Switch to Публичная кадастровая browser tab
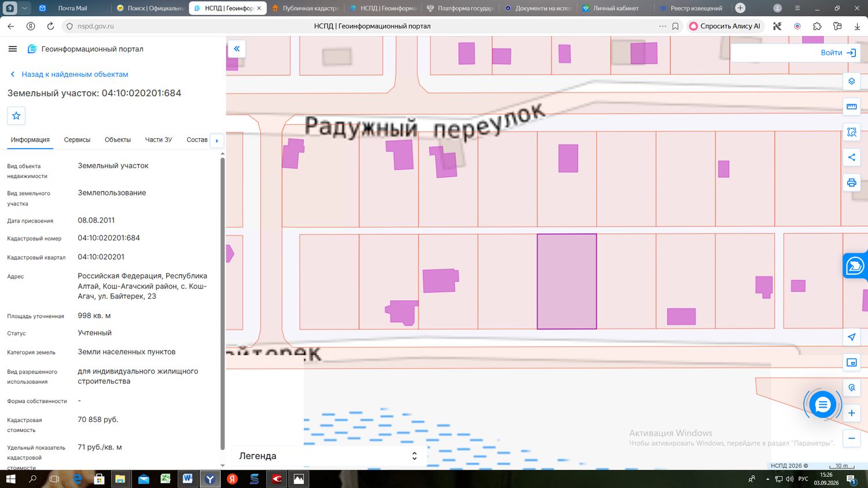Image resolution: width=868 pixels, height=488 pixels. coord(305,8)
